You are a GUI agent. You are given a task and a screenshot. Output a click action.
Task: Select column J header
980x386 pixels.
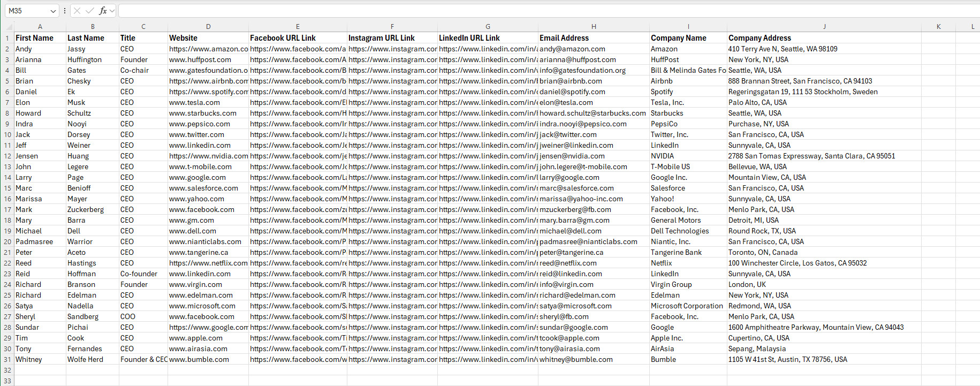pyautogui.click(x=824, y=26)
